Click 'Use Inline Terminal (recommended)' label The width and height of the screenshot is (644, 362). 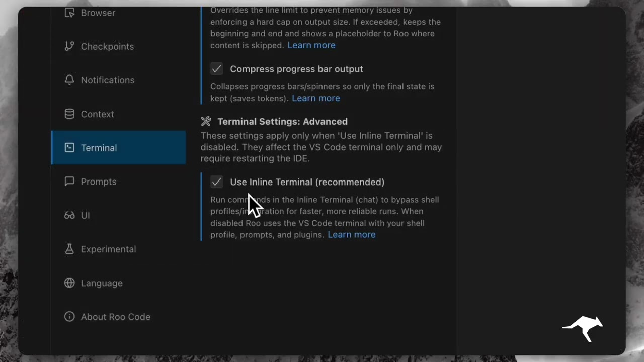click(307, 182)
